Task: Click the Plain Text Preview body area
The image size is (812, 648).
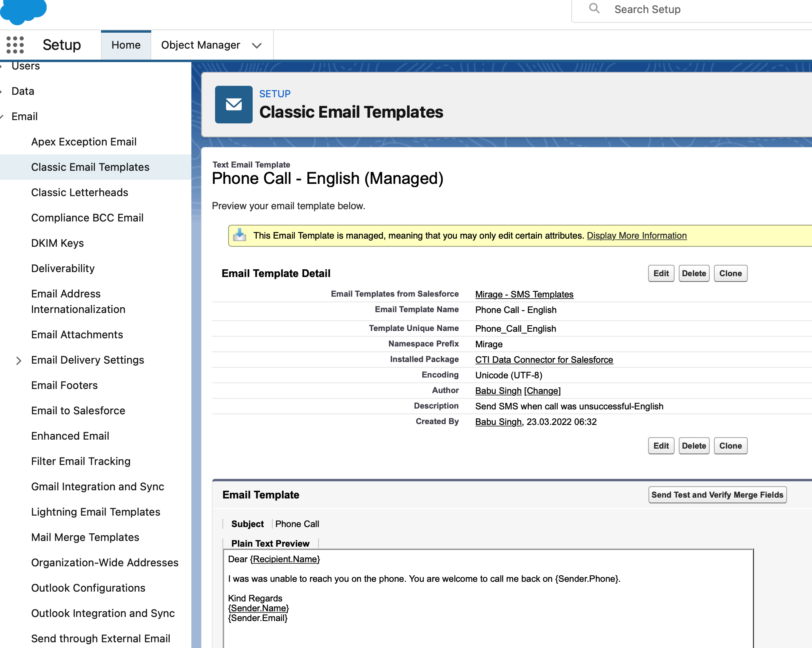Action: (x=488, y=599)
